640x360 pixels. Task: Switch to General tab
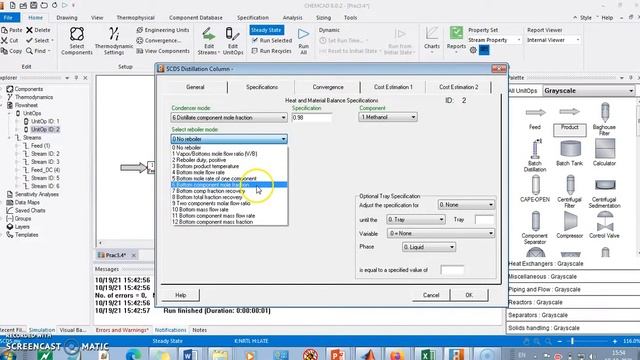195,87
